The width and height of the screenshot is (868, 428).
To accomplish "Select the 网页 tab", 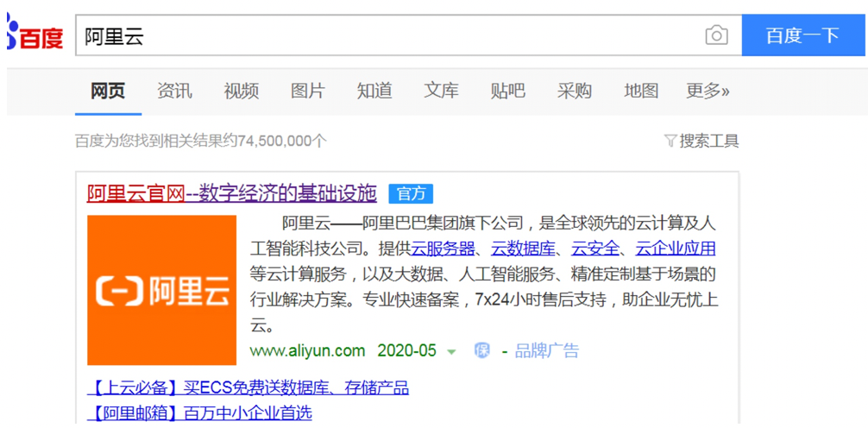I will point(108,91).
